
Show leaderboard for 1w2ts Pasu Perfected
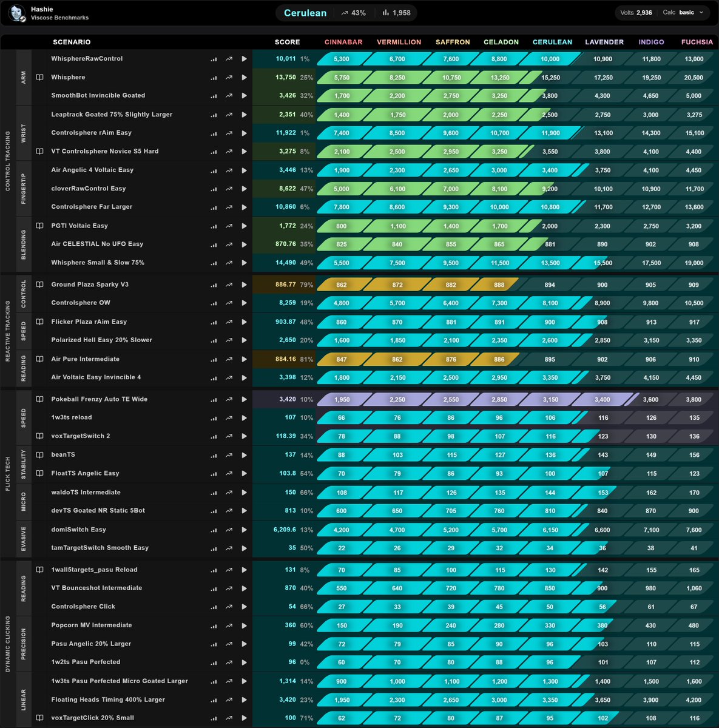click(214, 662)
